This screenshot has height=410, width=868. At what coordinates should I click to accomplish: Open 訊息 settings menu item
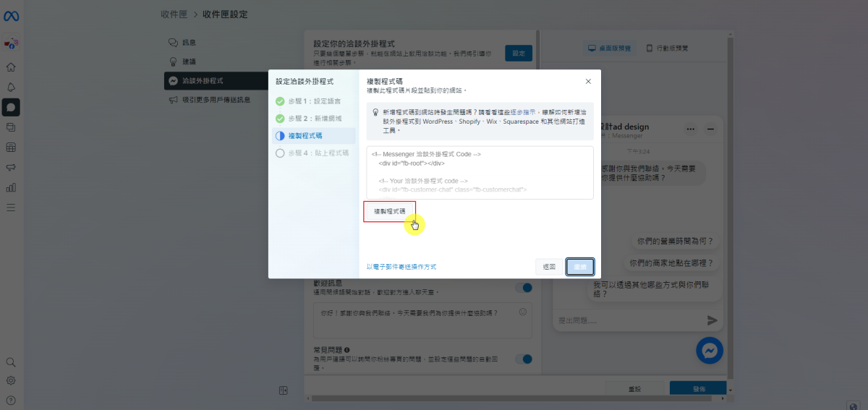pyautogui.click(x=218, y=43)
